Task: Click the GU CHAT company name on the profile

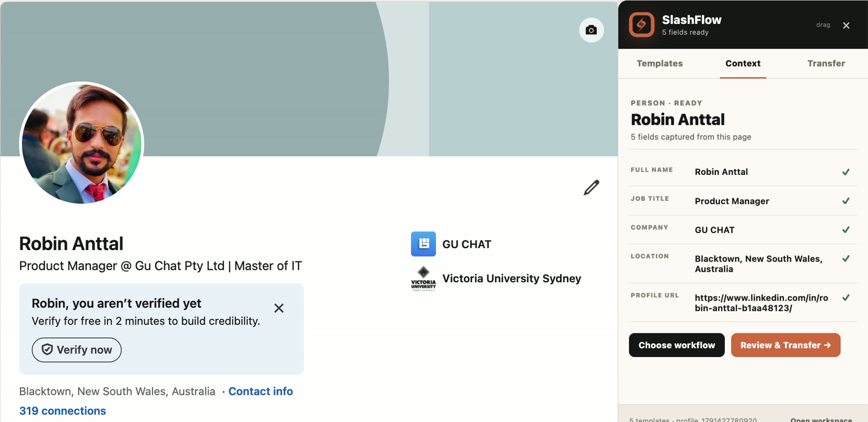Action: [x=467, y=244]
